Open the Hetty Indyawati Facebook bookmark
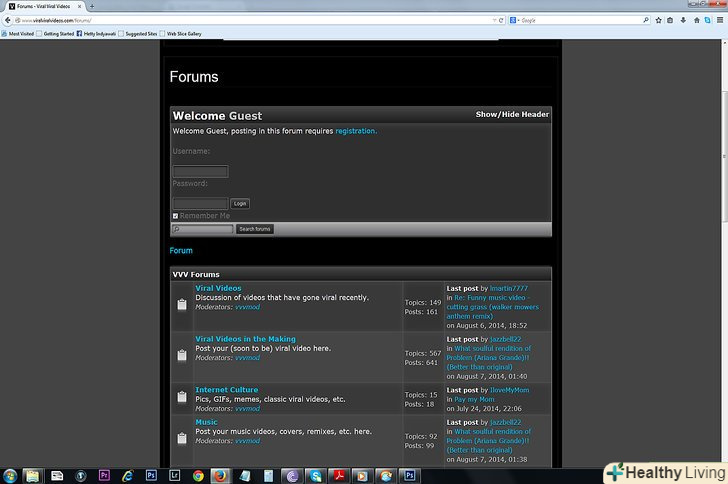Viewport: 728px width, 484px height. click(x=96, y=33)
